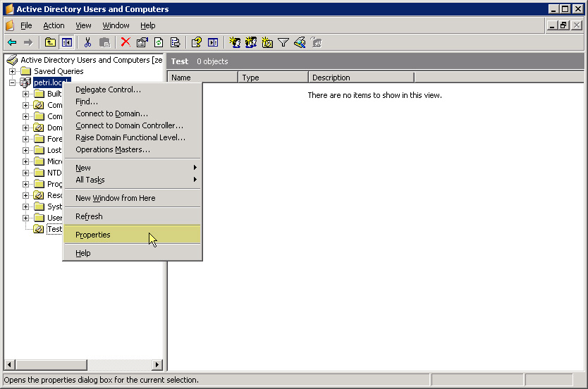Click the MMC icon in title bar
This screenshot has height=389, width=588.
pyautogui.click(x=9, y=9)
